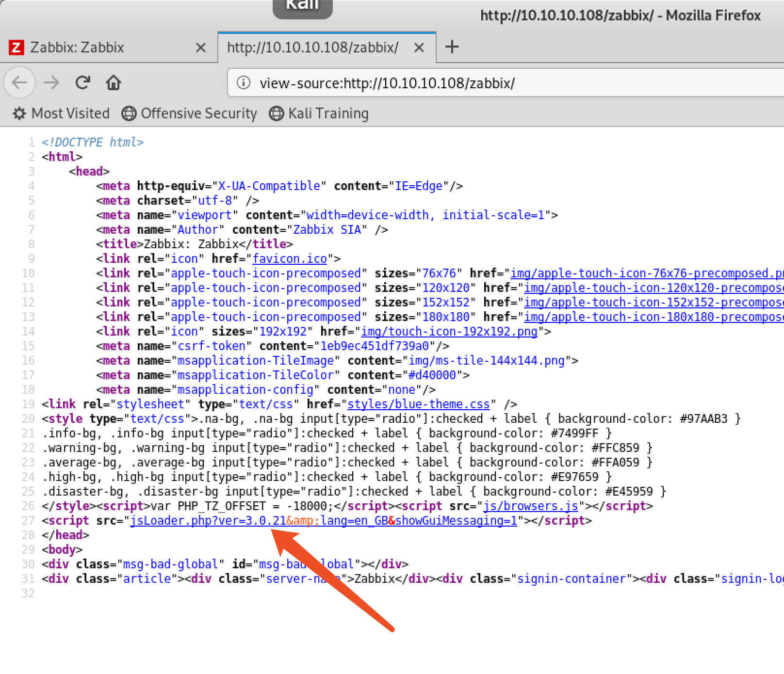Focus the view-source URL address bar
Screen dimensions: 784x674
click(505, 83)
